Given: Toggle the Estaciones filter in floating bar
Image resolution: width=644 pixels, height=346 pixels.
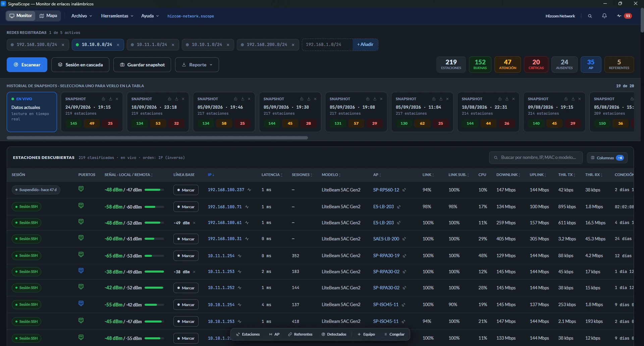Looking at the screenshot, I should point(248,334).
